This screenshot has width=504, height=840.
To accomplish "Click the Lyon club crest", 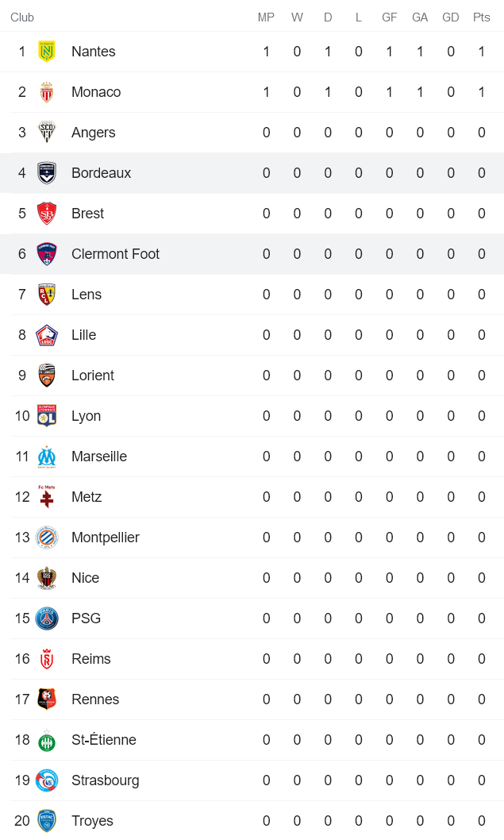I will [47, 415].
